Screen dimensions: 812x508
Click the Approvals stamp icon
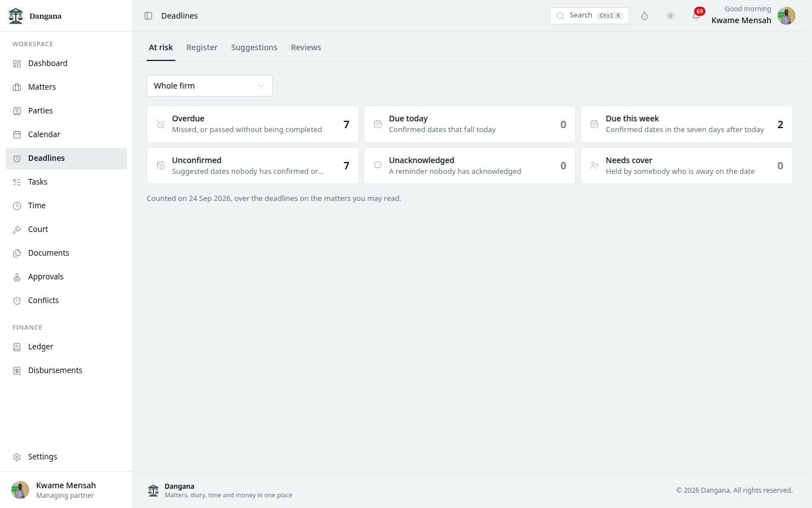click(17, 277)
